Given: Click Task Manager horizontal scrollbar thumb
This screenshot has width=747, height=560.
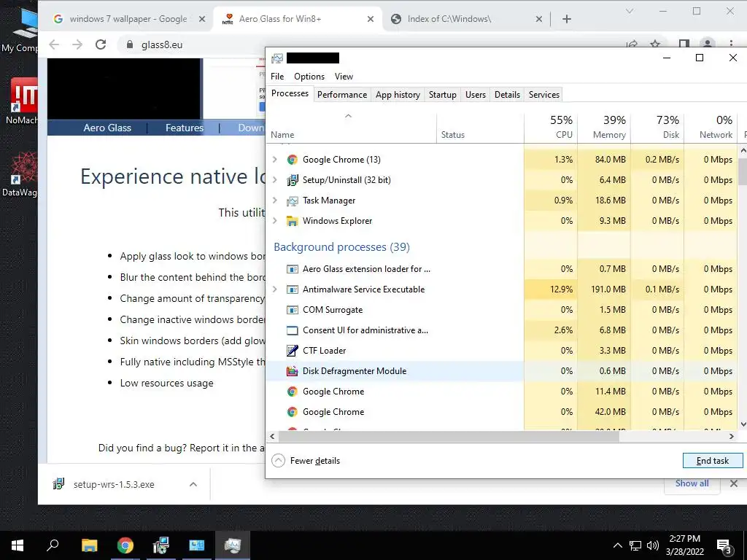Looking at the screenshot, I should coord(449,436).
